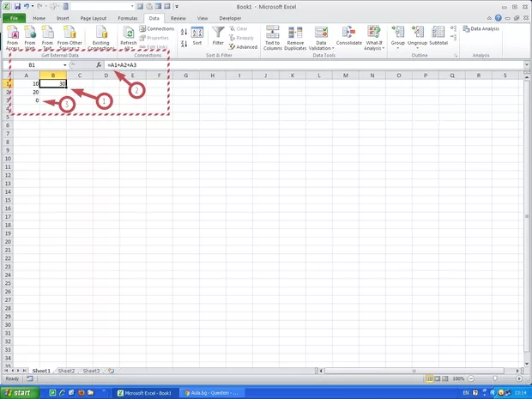Open the Existing Connections icon
The width and height of the screenshot is (532, 399).
100,33
